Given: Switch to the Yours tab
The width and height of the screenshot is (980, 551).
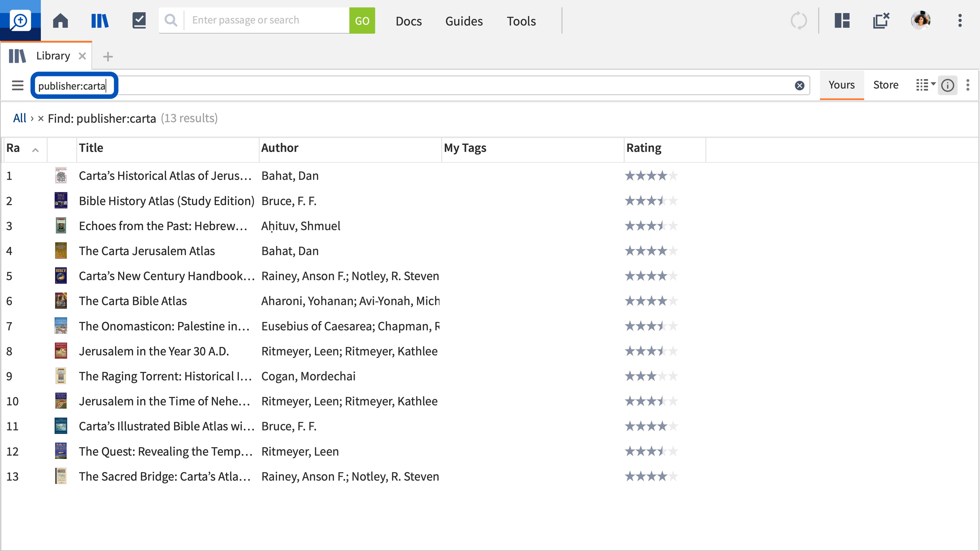Looking at the screenshot, I should coord(841,85).
